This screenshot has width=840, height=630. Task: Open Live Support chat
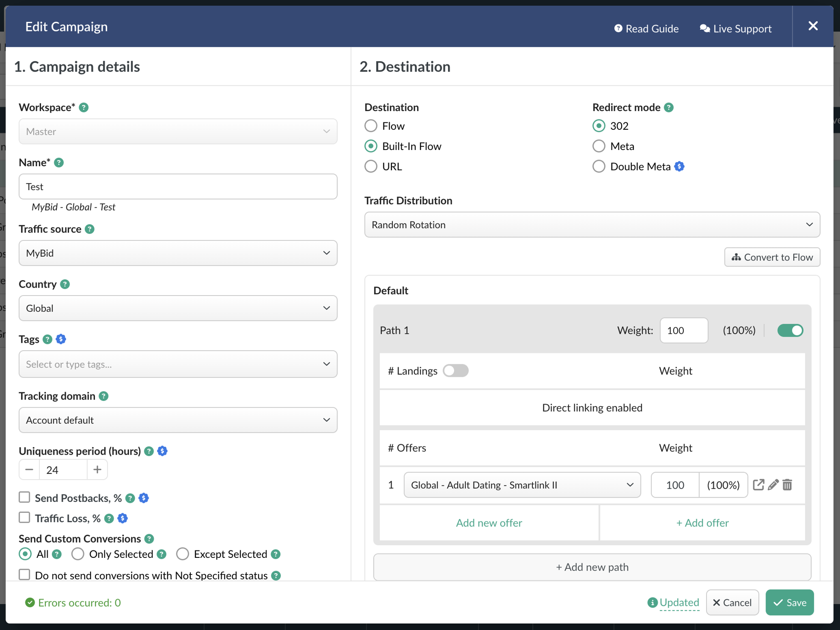(735, 29)
